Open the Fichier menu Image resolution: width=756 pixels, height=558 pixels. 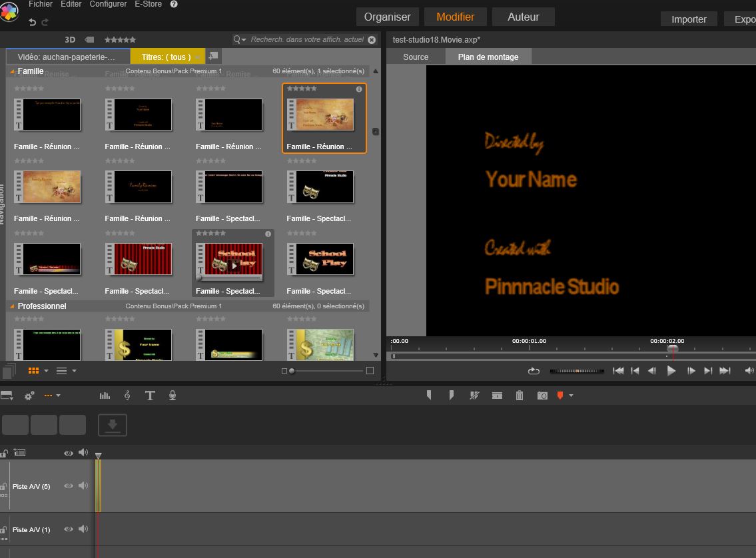point(41,4)
